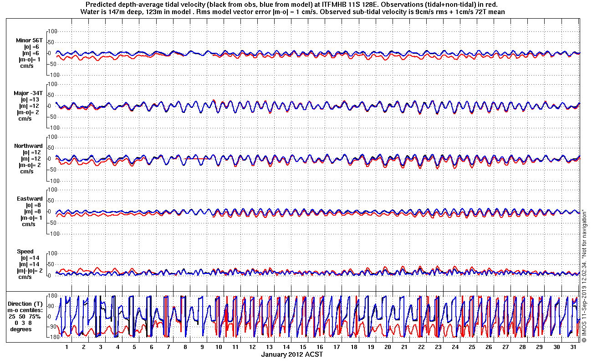Select day "14" on the date axis
This screenshot has width=592, height=364.
(286, 347)
